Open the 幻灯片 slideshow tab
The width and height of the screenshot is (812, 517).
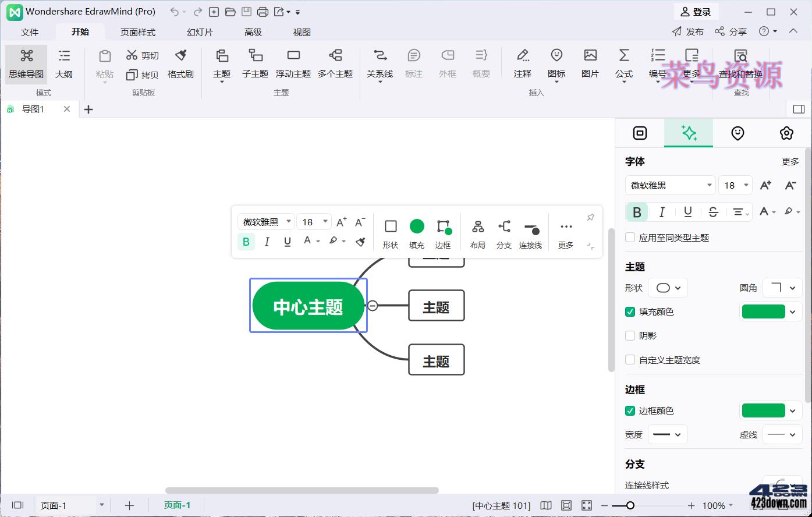(200, 32)
